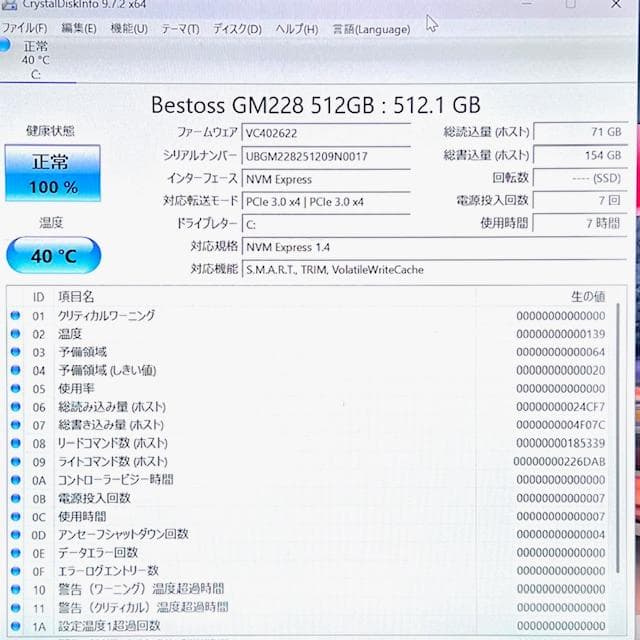Viewport: 640px width, 640px height.
Task: Click the features field S.M.A.R.T., TRIM
Action: pyautogui.click(x=434, y=269)
